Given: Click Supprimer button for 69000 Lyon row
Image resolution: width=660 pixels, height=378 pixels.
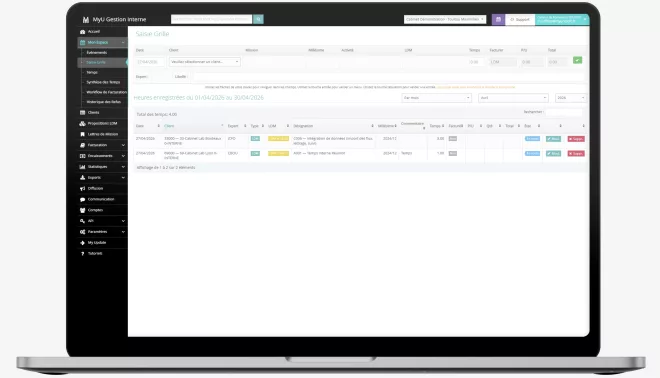Looking at the screenshot, I should tap(576, 154).
